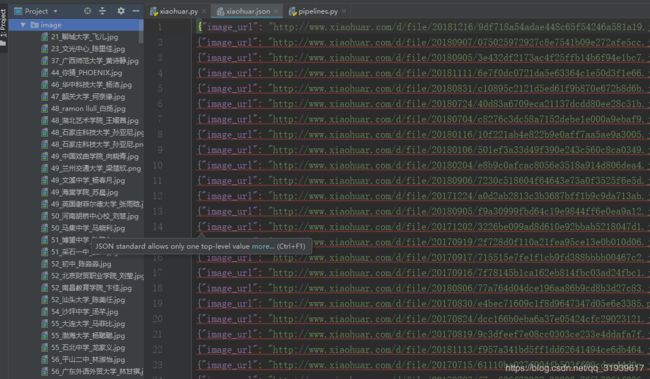
Task: Click the URL containing 20180806 on line 18
Action: [457, 288]
